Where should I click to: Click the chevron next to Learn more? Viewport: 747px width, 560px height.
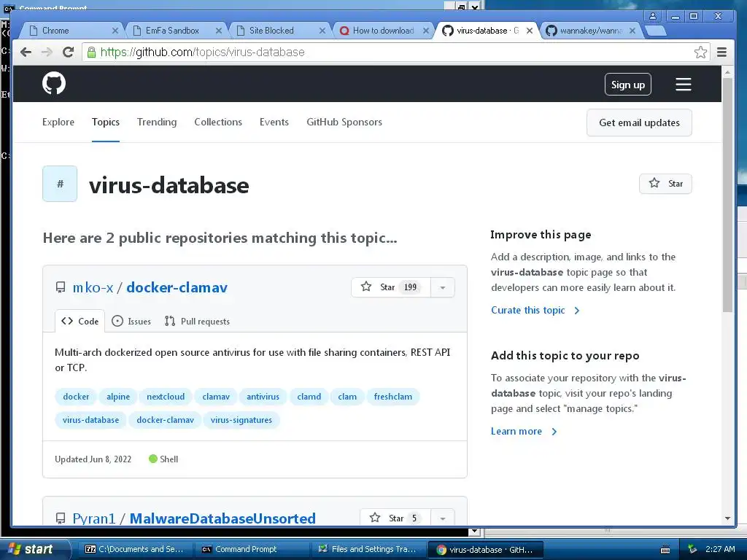click(x=554, y=432)
